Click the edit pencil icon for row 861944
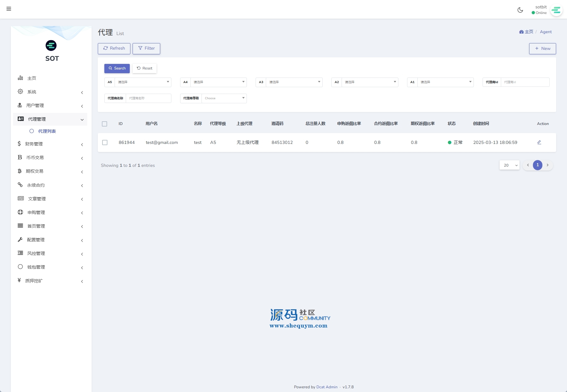 coord(539,142)
